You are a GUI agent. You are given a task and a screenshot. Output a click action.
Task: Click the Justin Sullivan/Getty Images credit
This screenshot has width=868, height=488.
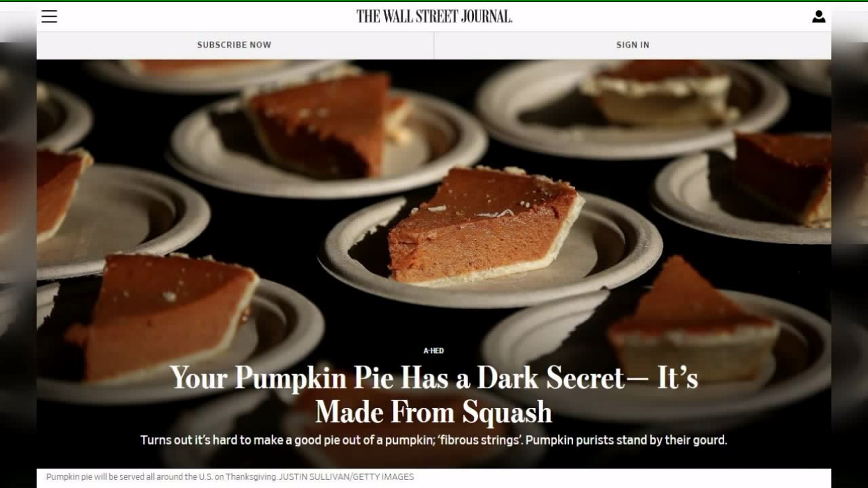346,477
